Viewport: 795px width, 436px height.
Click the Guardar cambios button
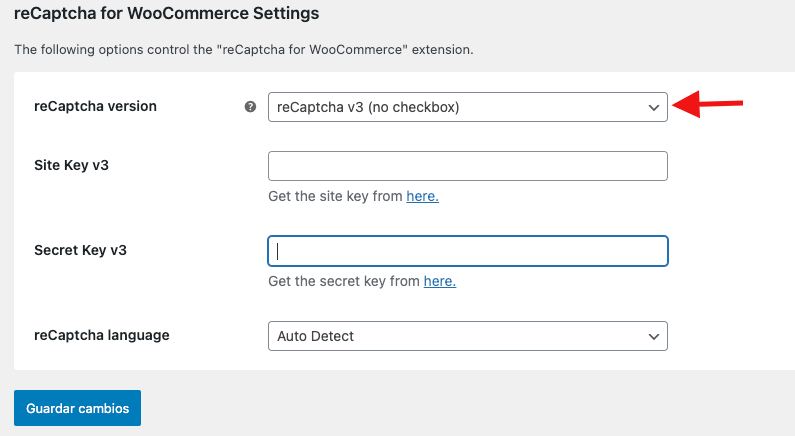[x=78, y=408]
